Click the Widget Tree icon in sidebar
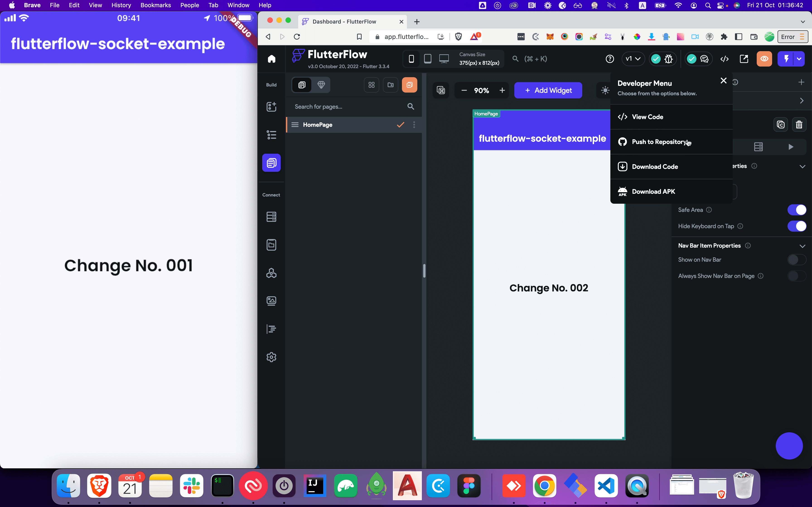 (271, 135)
